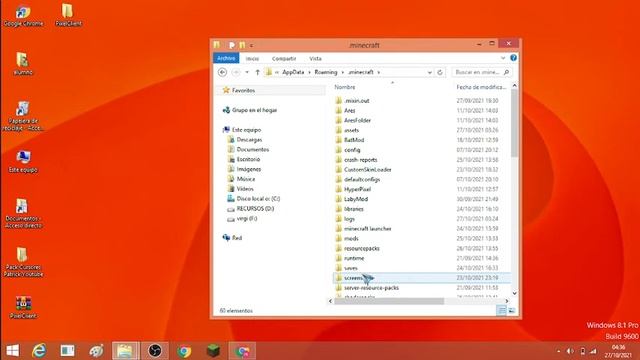The height and width of the screenshot is (360, 640).
Task: Open Escritorio in navigation pane
Action: (x=248, y=159)
